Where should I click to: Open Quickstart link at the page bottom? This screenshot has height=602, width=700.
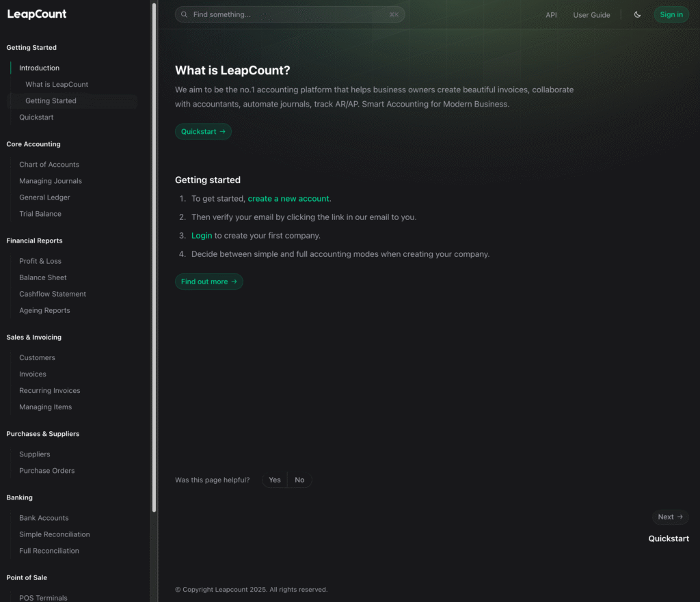pos(669,538)
